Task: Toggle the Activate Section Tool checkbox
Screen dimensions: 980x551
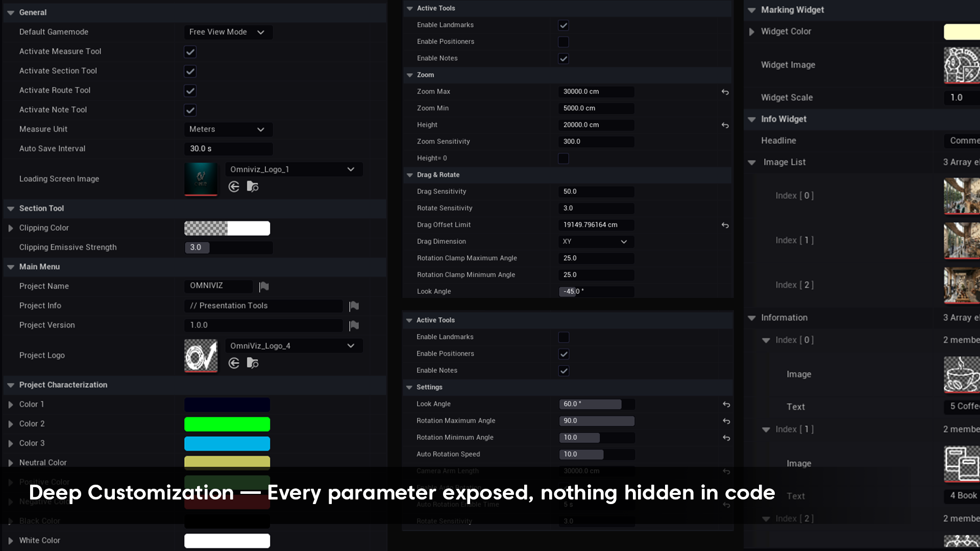Action: 190,71
